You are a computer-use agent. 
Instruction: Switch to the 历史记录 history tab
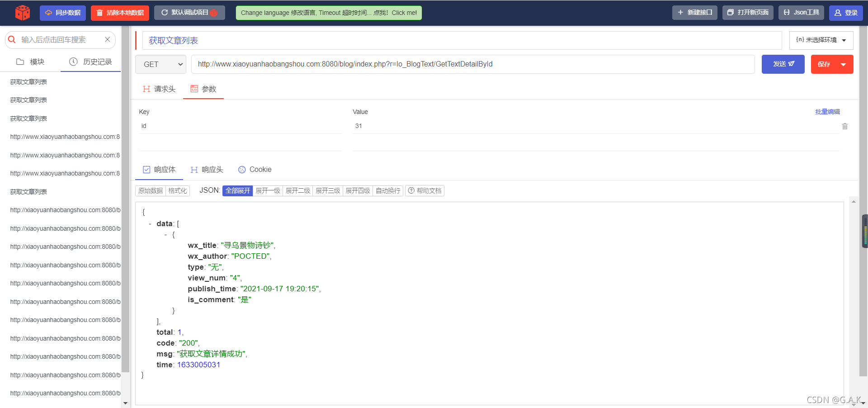click(x=90, y=62)
